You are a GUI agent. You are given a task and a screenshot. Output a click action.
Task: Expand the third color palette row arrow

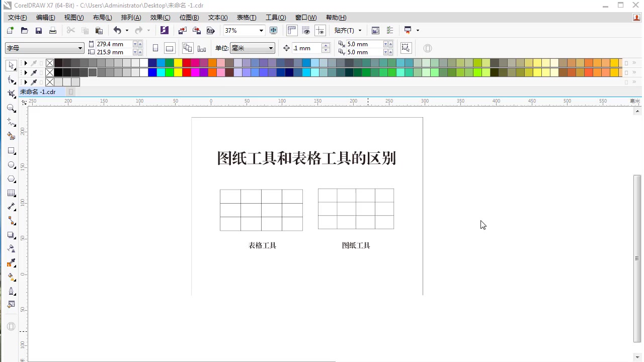pos(26,82)
